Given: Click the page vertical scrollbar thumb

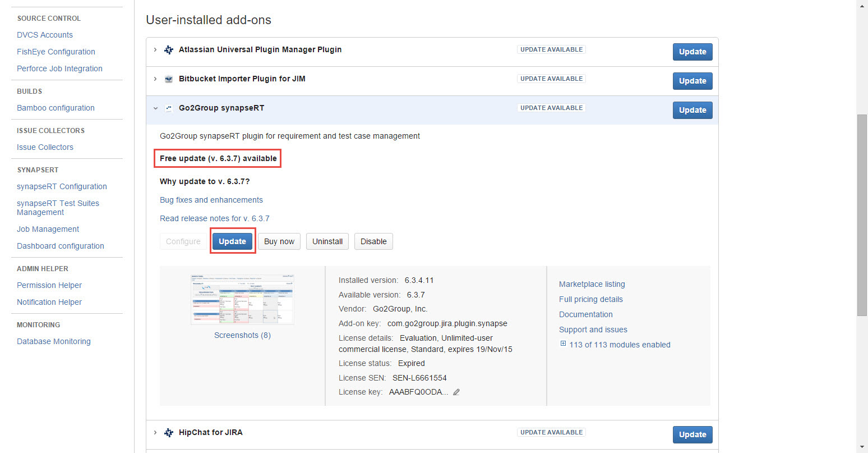Looking at the screenshot, I should click(x=862, y=216).
